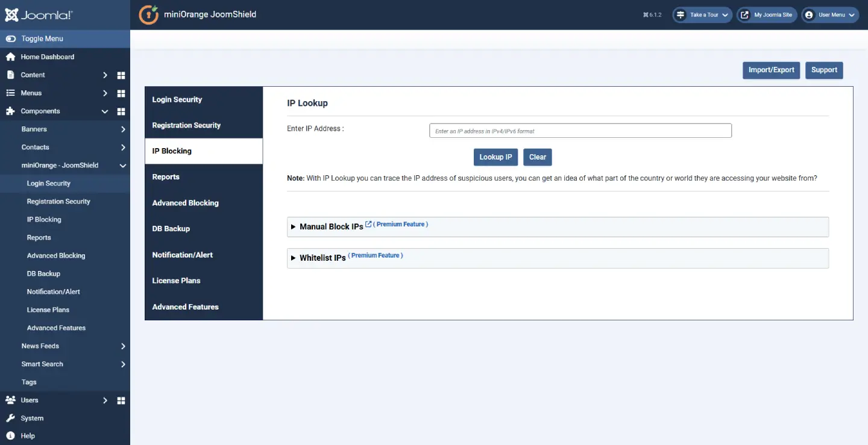Click the Help info icon

(x=10, y=435)
